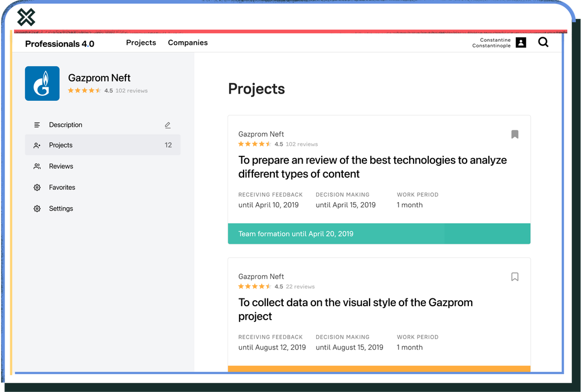Click the Reviews people icon in sidebar
The image size is (582, 392).
tap(37, 166)
